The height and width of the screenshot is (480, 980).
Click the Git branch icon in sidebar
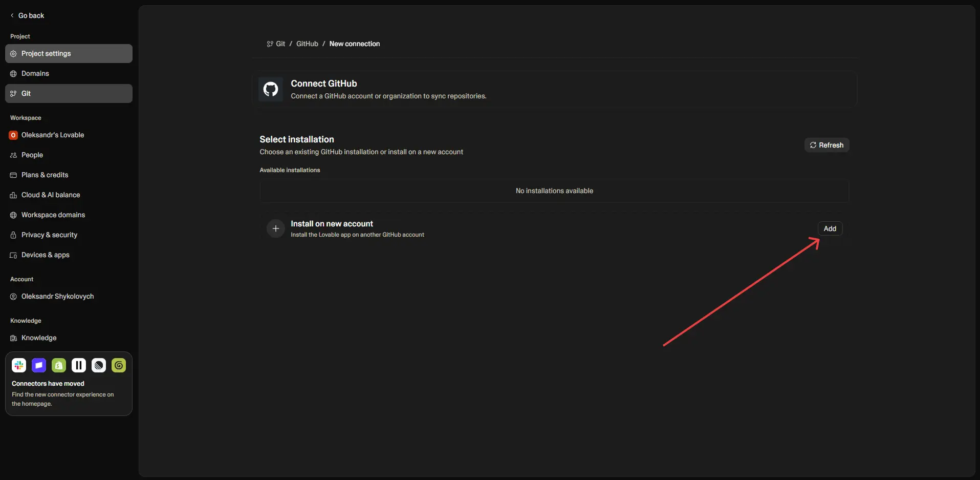pyautogui.click(x=13, y=94)
